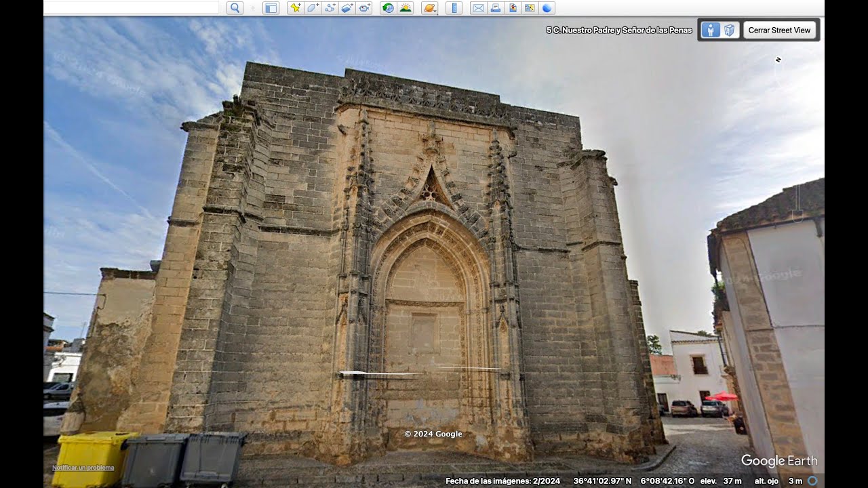Screen dimensions: 868x488
Task: Click the latitude coordinate in status bar
Action: (x=602, y=481)
